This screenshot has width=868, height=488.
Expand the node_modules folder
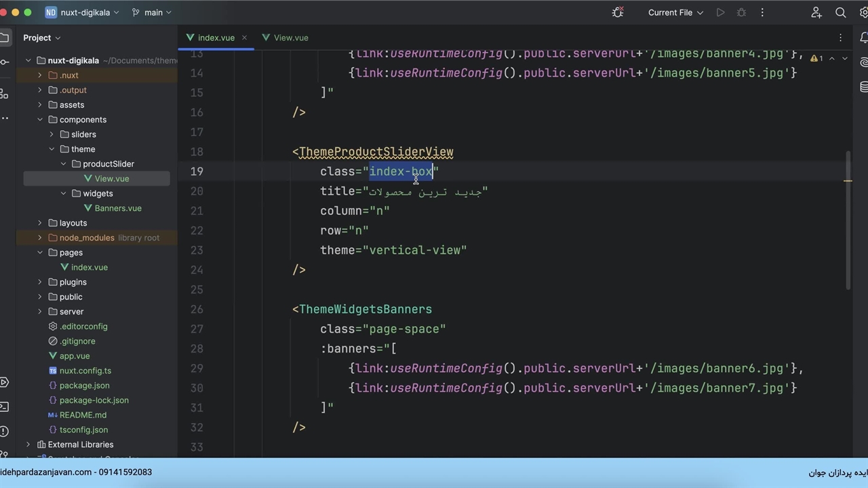coord(40,238)
